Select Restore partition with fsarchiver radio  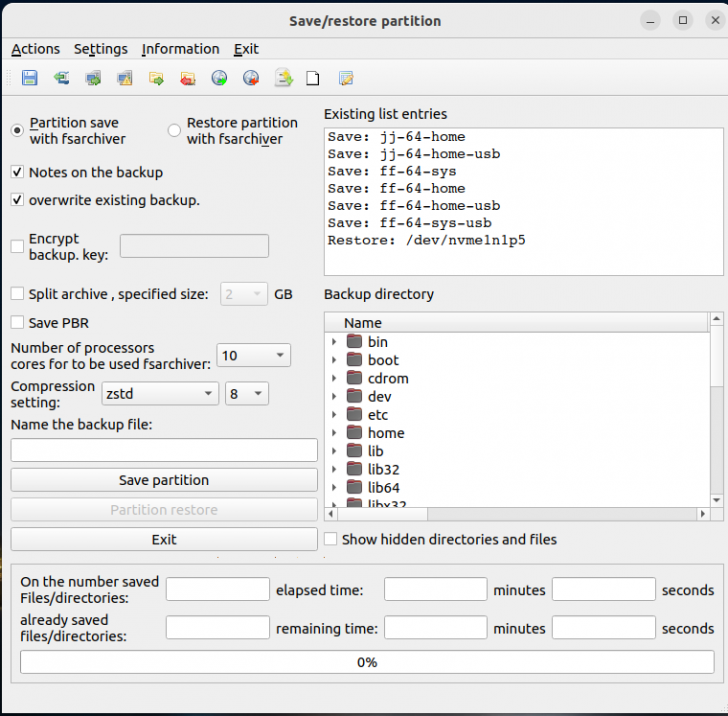click(174, 130)
